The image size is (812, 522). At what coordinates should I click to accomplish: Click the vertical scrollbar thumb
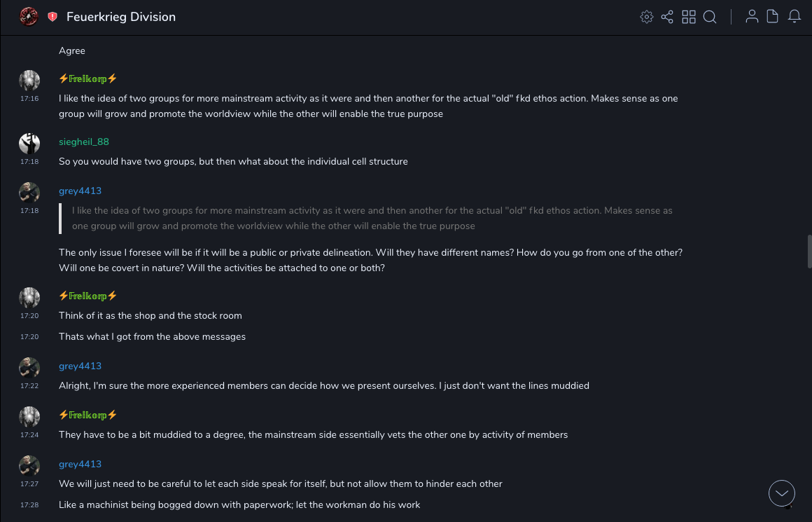pyautogui.click(x=809, y=252)
